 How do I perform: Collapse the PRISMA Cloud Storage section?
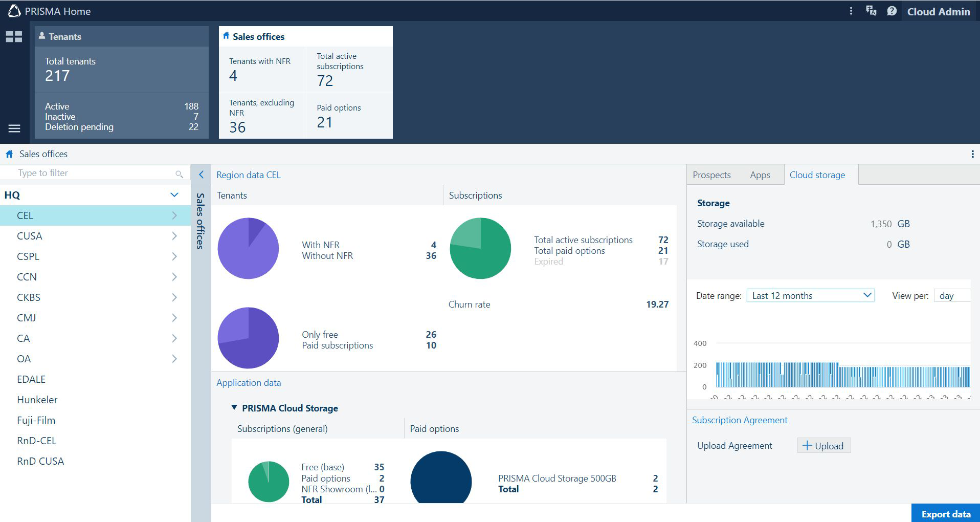click(x=234, y=408)
